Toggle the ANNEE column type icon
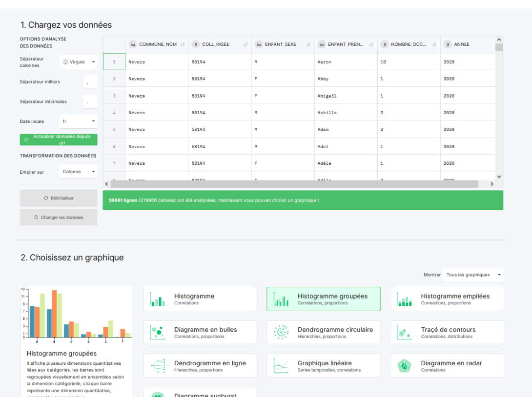 [x=448, y=44]
